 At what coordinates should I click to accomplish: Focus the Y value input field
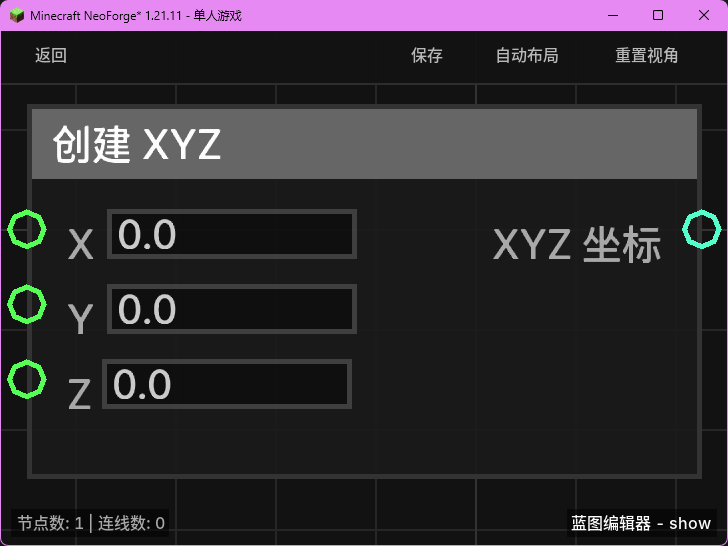[232, 309]
